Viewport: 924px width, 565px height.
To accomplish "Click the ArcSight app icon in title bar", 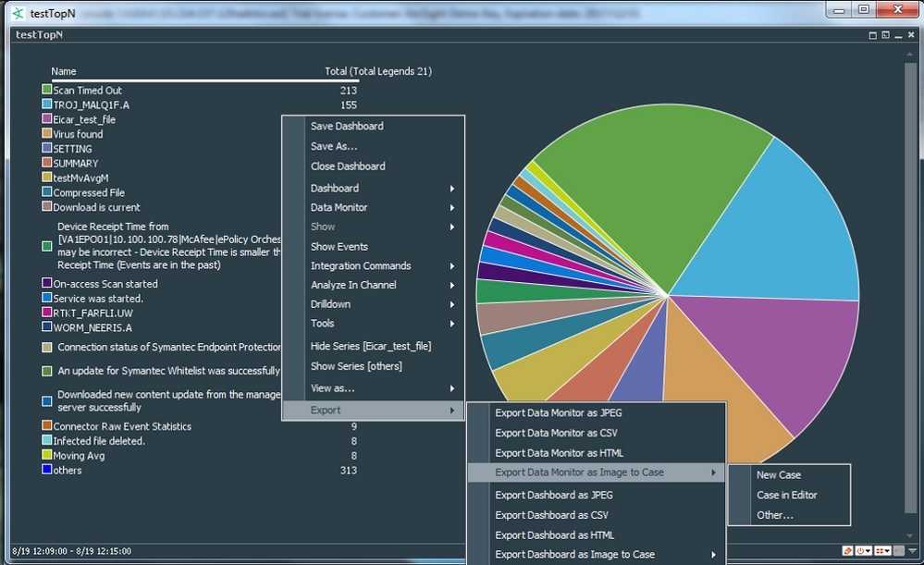I will tap(18, 13).
